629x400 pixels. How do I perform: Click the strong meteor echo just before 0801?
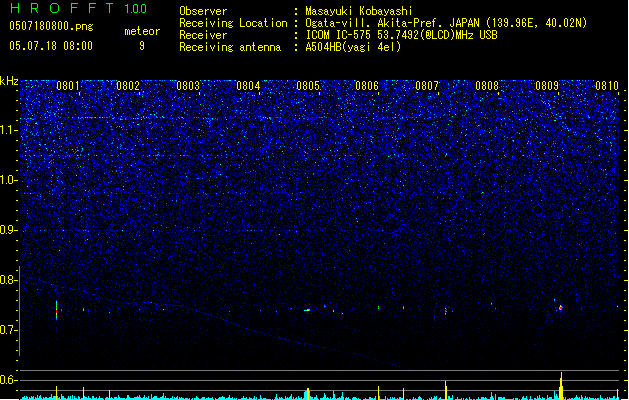pyautogui.click(x=57, y=311)
